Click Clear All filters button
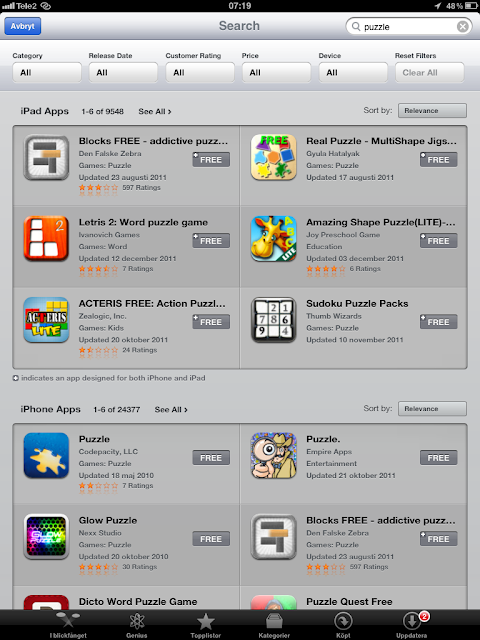 pos(429,73)
